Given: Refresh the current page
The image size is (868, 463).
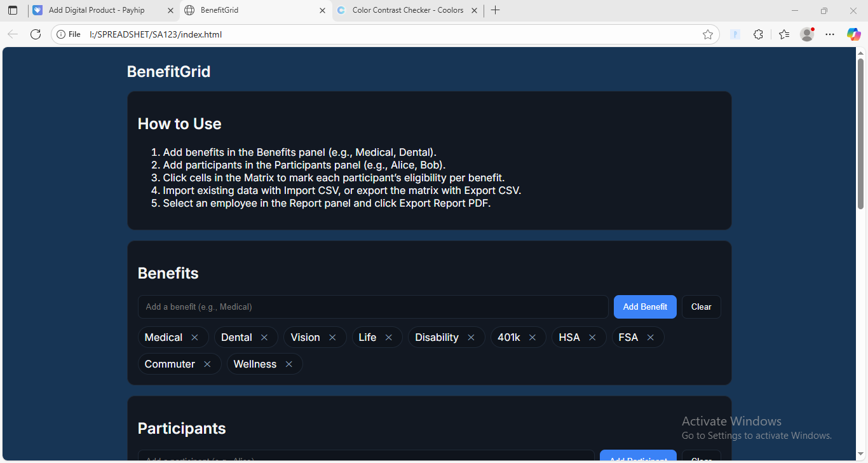Looking at the screenshot, I should tap(36, 34).
